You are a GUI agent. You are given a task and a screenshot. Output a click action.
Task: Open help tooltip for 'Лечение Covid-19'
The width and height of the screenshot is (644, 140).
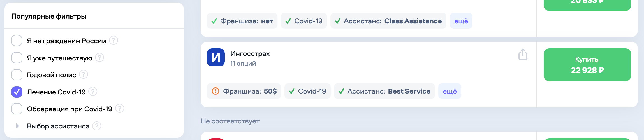[93, 92]
